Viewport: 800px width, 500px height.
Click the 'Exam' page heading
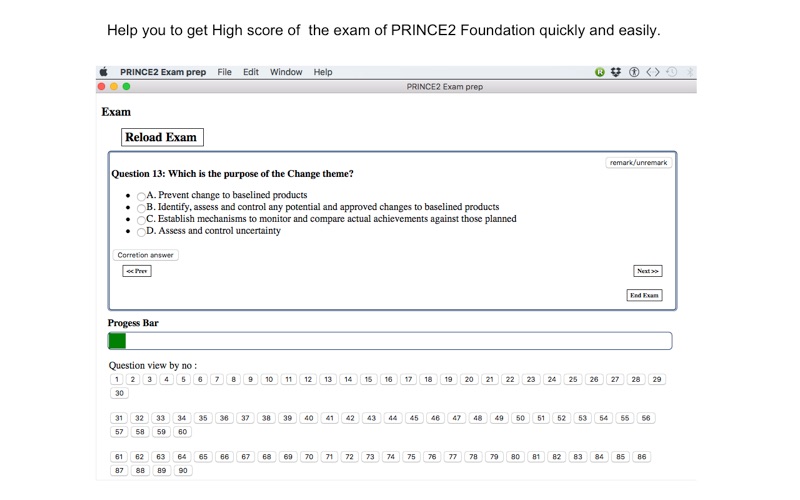pos(116,112)
